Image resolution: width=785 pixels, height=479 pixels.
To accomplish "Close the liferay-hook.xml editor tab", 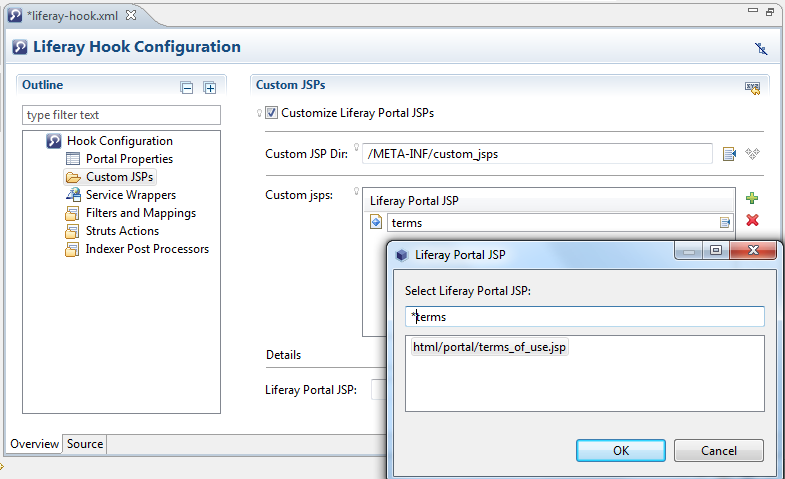I will (131, 15).
